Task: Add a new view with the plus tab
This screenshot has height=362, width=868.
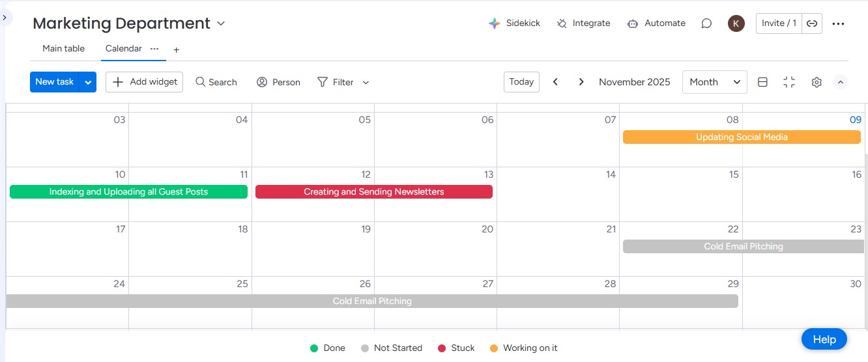Action: coord(176,49)
